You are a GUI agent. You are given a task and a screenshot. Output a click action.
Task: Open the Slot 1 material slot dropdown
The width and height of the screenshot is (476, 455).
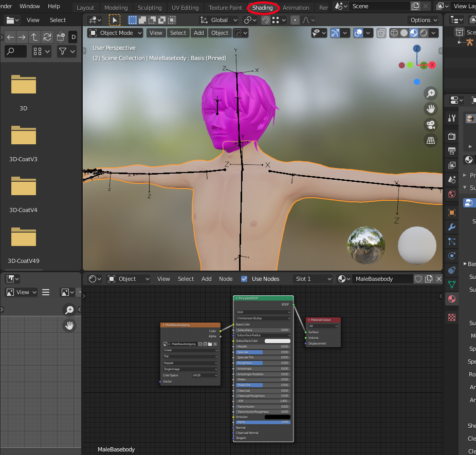click(313, 279)
